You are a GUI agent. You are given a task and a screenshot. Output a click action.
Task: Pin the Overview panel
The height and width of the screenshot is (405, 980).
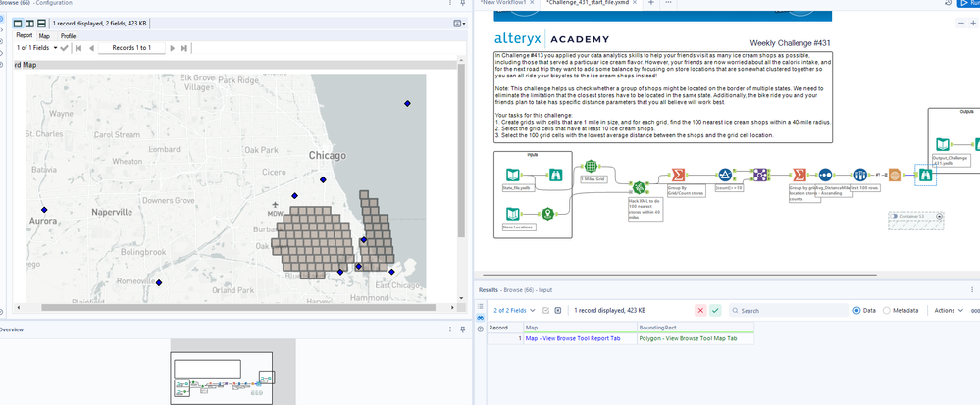462,329
